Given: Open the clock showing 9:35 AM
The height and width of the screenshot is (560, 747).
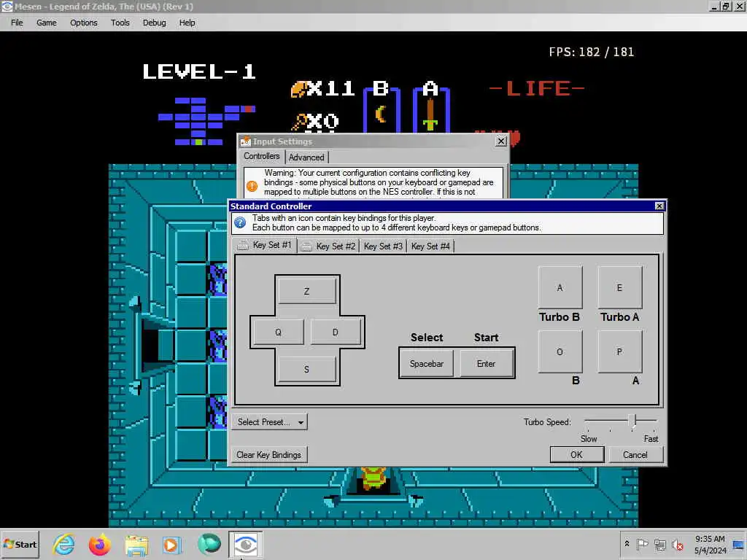Looking at the screenshot, I should [710, 544].
